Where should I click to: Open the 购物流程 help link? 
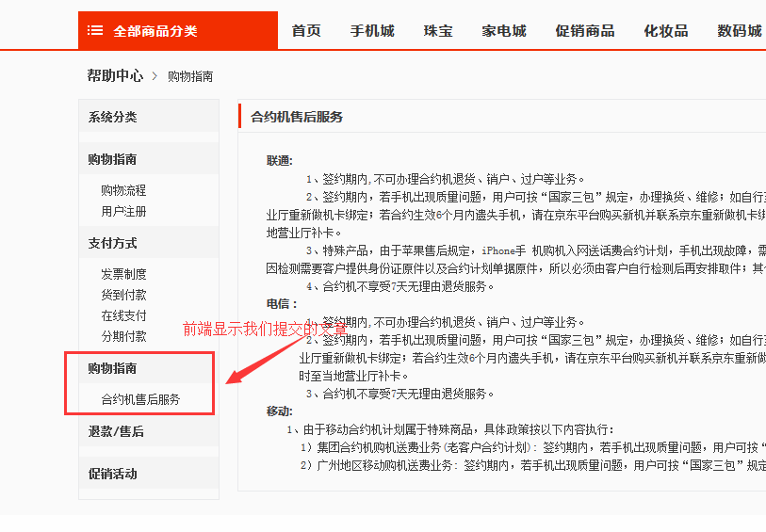click(x=123, y=190)
